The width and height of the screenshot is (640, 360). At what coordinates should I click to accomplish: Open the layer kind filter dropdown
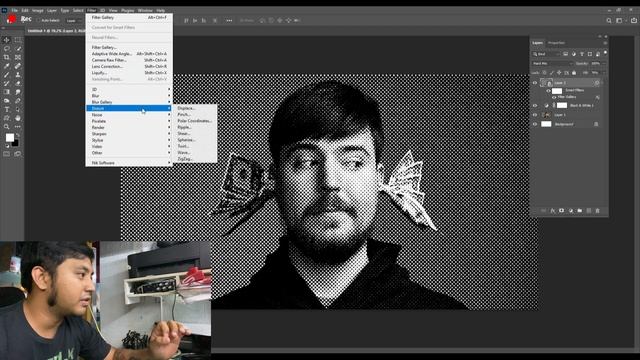(546, 54)
